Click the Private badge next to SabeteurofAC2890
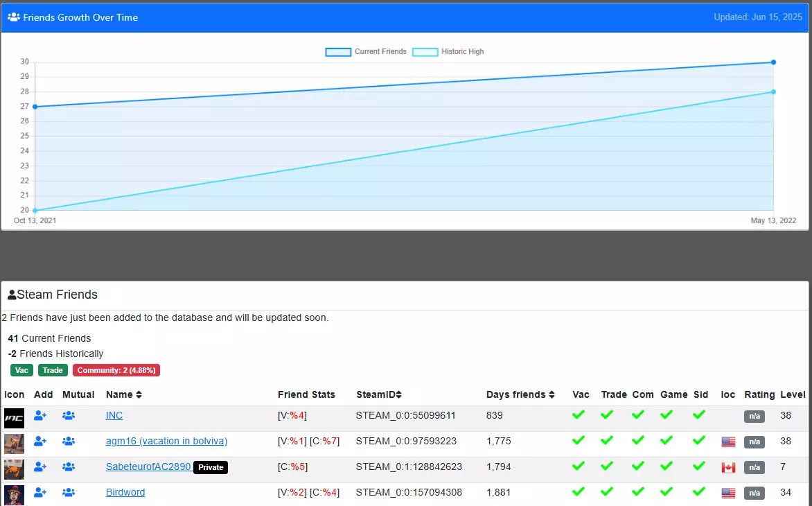812x506 pixels. coord(211,467)
